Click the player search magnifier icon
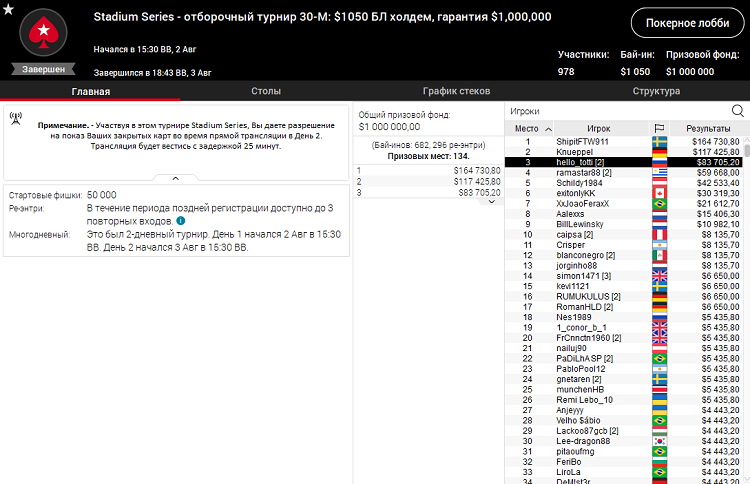The width and height of the screenshot is (750, 484). point(738,111)
